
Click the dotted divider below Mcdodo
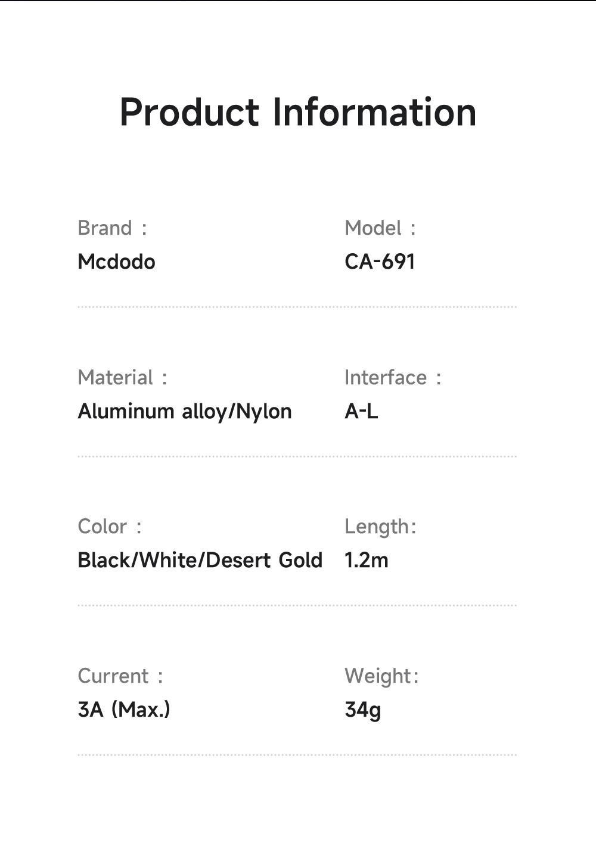[297, 307]
